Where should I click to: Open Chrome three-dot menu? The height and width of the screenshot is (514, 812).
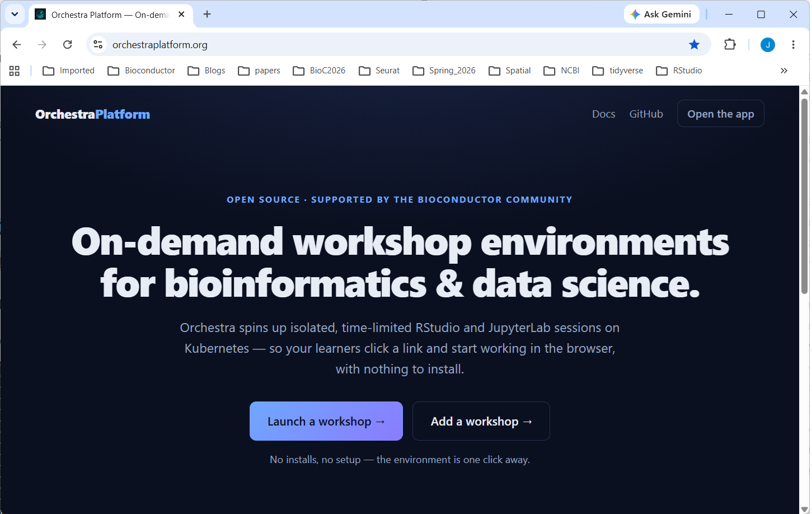[x=793, y=45]
